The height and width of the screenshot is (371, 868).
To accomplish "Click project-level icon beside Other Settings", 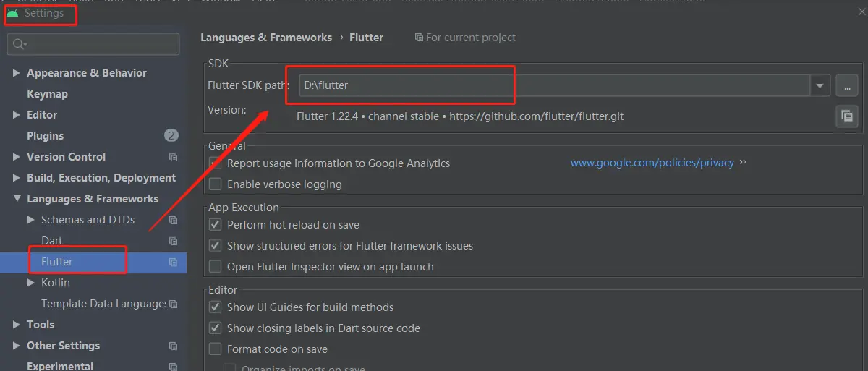I will 173,346.
